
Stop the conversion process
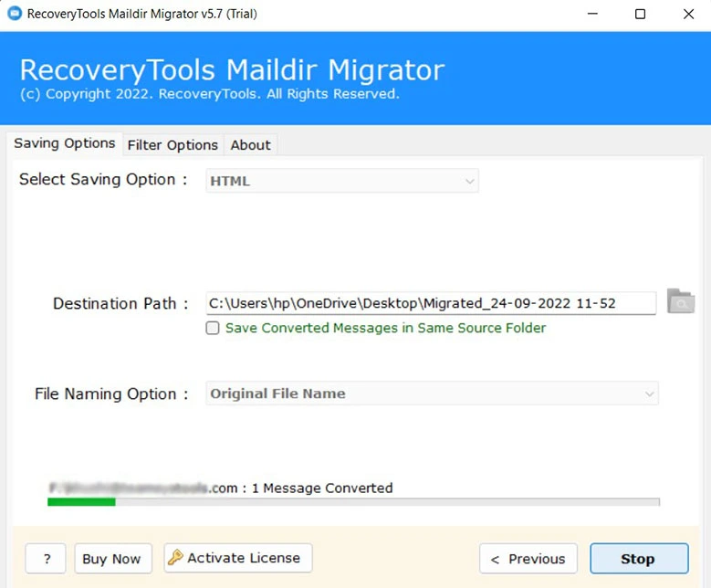[x=640, y=559]
